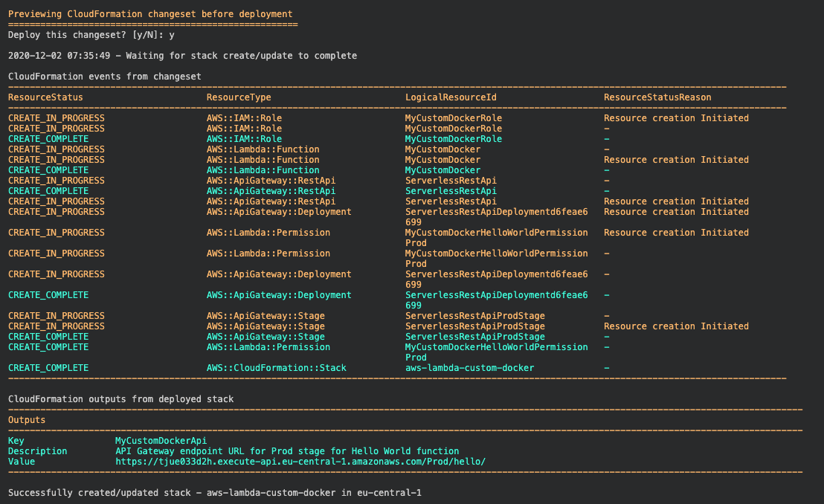The image size is (824, 504).
Task: Click CREATE_COMPLETE status in the AWS::ApiGateway::Deployment row
Action: coord(48,295)
